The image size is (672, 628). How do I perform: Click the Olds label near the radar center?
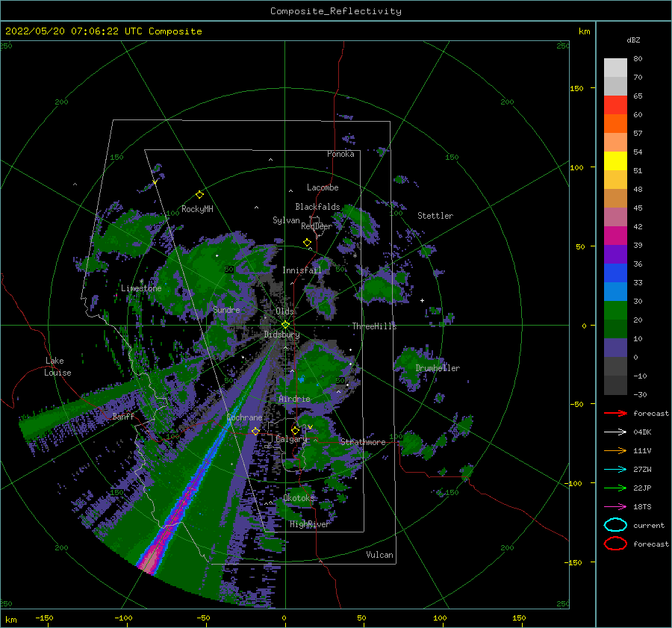[x=284, y=311]
